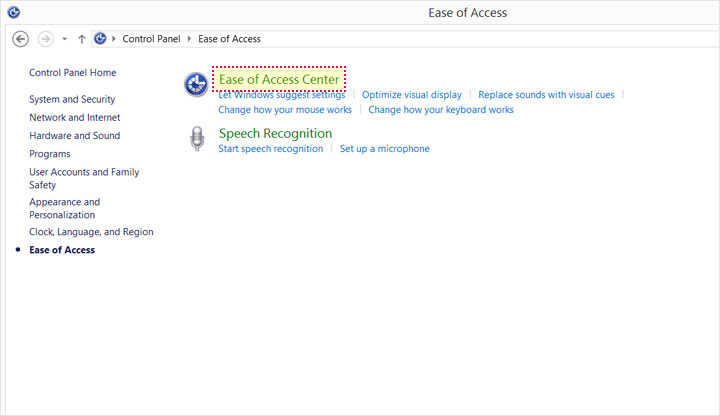Click the Control Panel icon in address bar
This screenshot has width=720, height=416.
[x=100, y=39]
